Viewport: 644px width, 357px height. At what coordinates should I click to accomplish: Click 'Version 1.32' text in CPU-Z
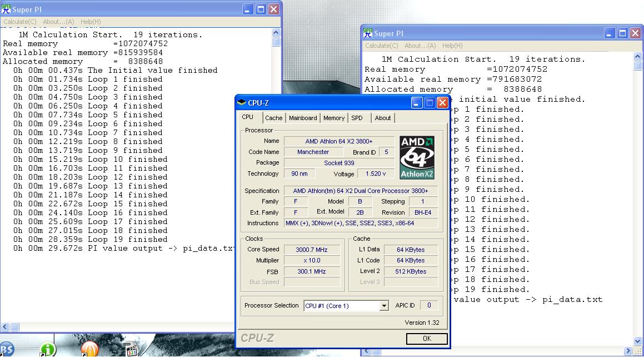pos(422,323)
